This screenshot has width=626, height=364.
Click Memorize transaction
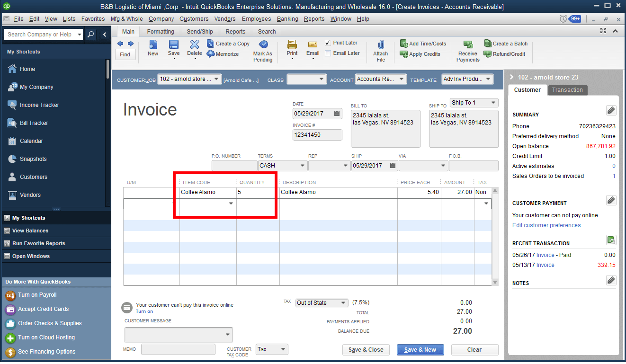[223, 54]
